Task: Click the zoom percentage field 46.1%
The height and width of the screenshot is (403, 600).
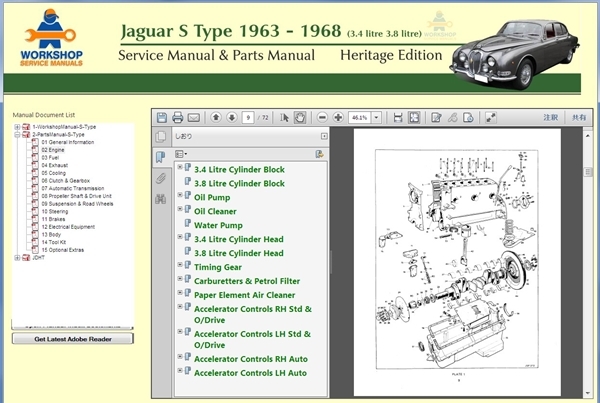Action: point(360,117)
